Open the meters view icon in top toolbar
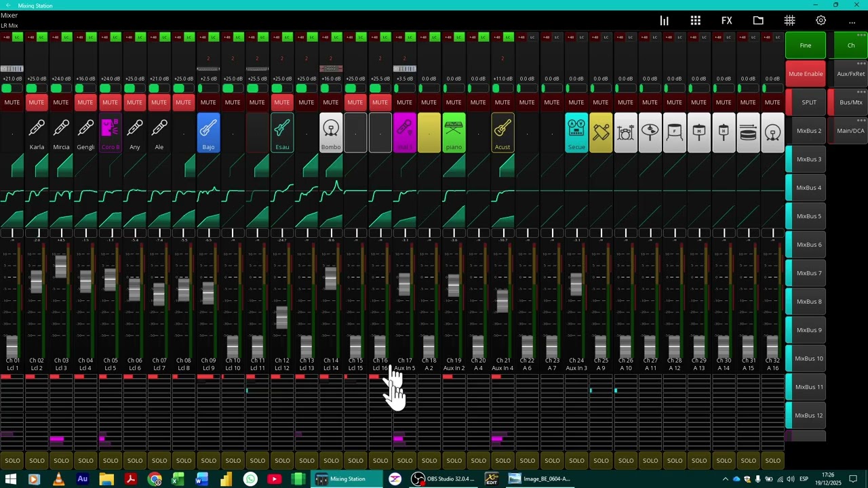This screenshot has height=488, width=868. tap(665, 20)
